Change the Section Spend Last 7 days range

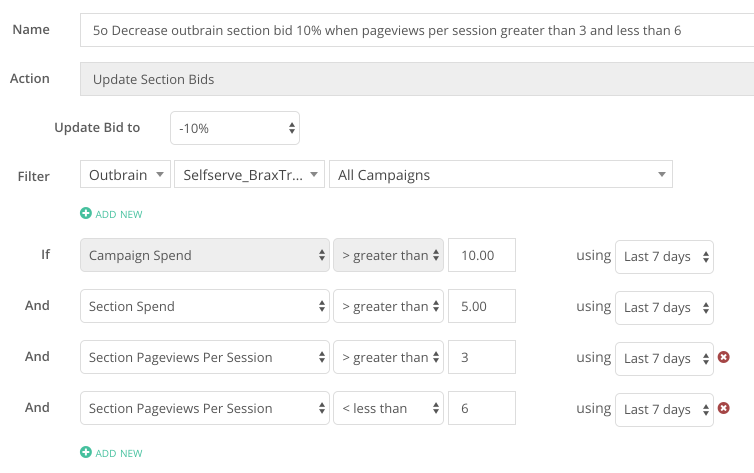point(664,307)
